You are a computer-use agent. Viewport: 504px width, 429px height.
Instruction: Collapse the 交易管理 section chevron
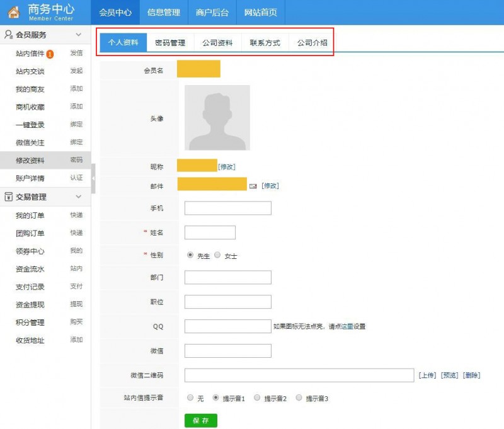(x=78, y=197)
